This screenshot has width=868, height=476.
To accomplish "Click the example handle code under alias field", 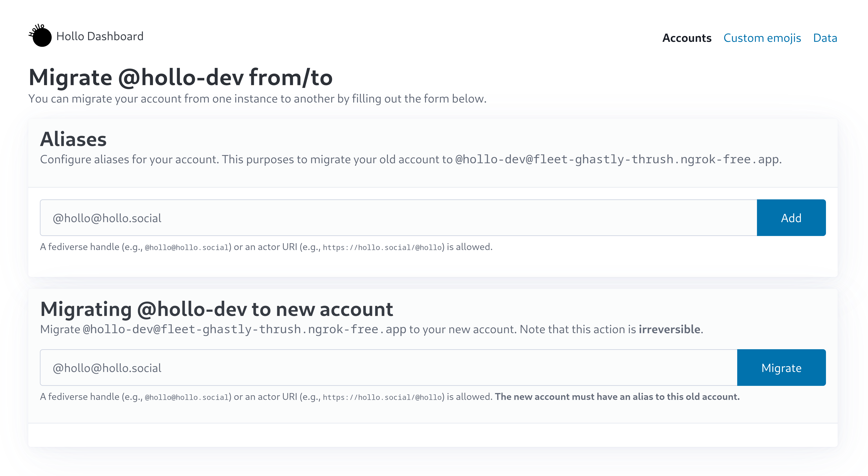I will [187, 248].
